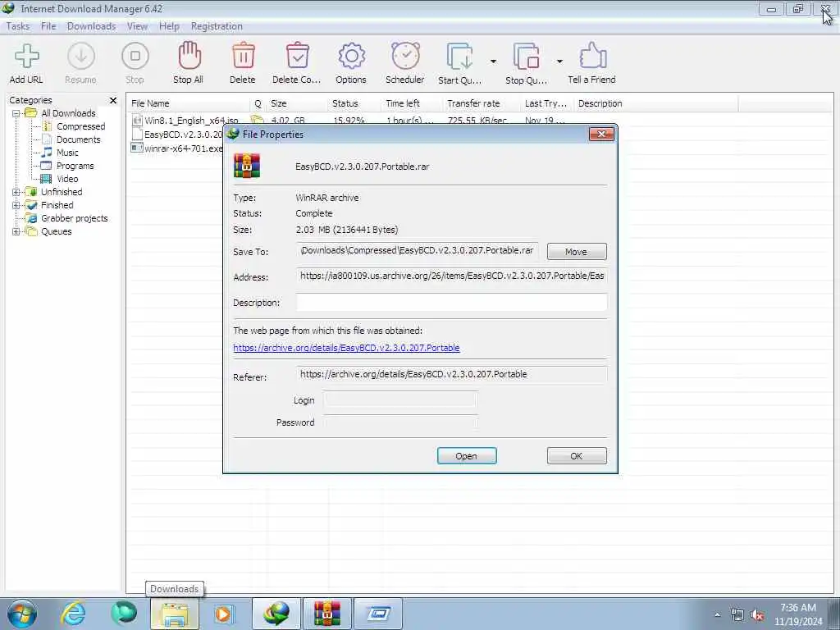Expand the Finished tree node
This screenshot has width=840, height=630.
click(x=16, y=205)
